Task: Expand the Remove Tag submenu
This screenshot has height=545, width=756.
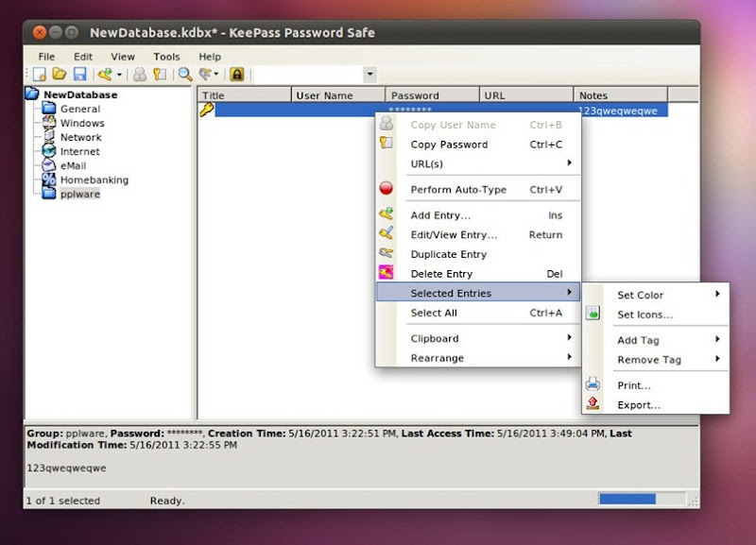Action: pos(656,360)
